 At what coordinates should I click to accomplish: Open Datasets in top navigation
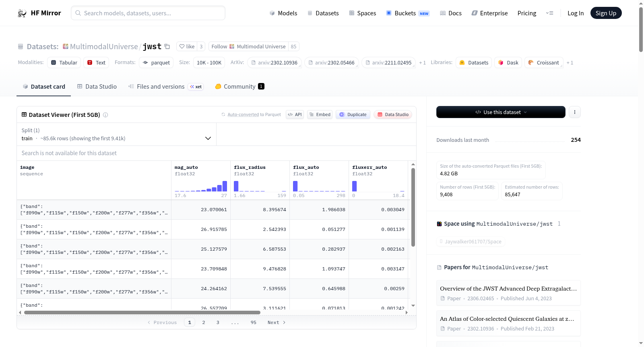coord(323,13)
